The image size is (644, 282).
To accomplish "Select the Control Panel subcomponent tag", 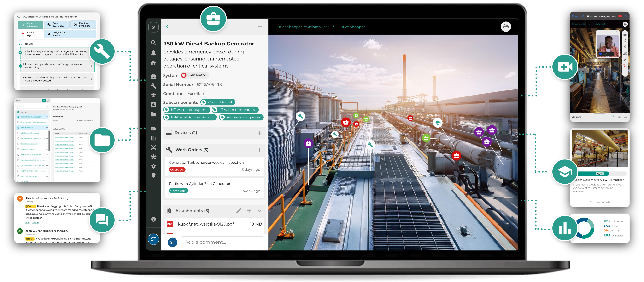I will [217, 102].
